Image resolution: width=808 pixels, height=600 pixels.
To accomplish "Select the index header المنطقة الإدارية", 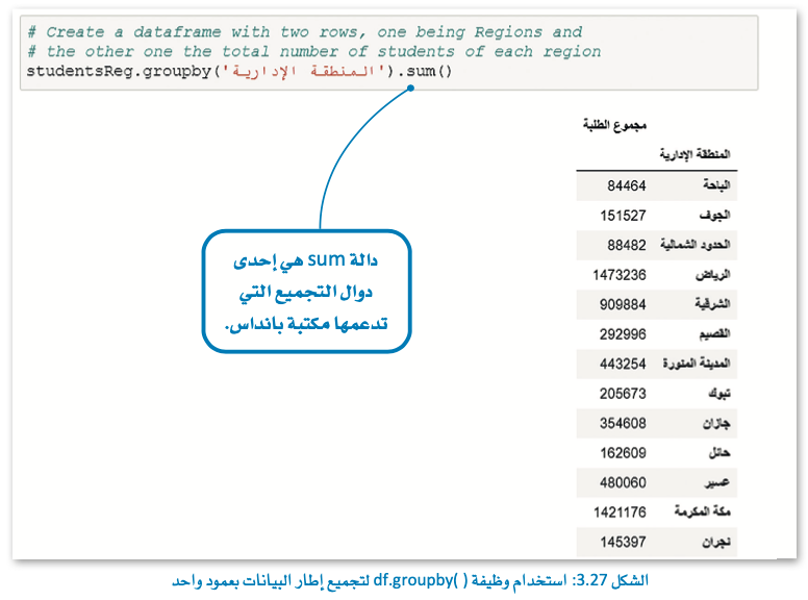I will pyautogui.click(x=695, y=154).
